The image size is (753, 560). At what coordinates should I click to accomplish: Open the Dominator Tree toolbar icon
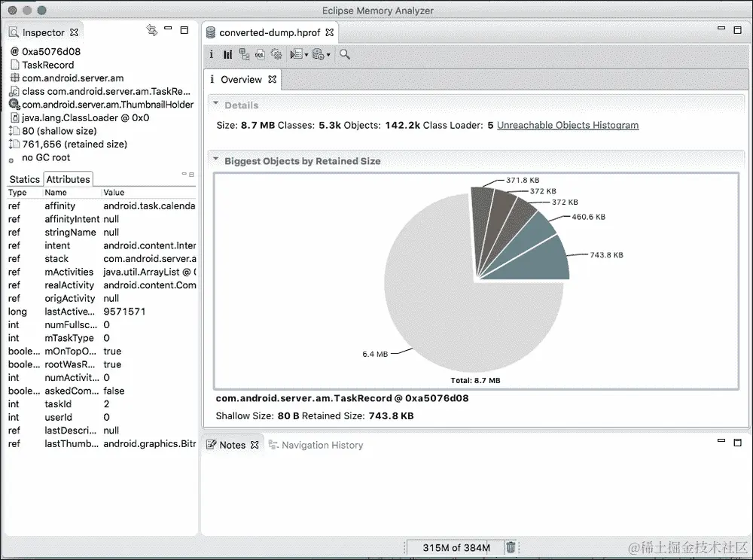(x=244, y=54)
